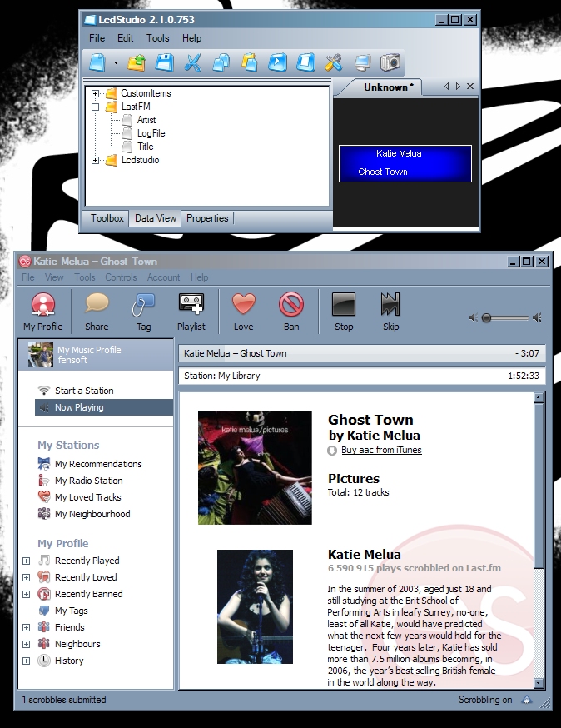561x728 pixels.
Task: Open dropdown arrow beside New document icon
Action: (x=116, y=62)
